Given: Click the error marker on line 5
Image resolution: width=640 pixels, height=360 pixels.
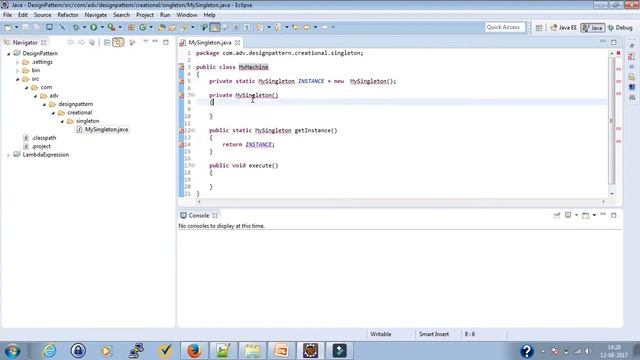Looking at the screenshot, I should click(x=182, y=81).
